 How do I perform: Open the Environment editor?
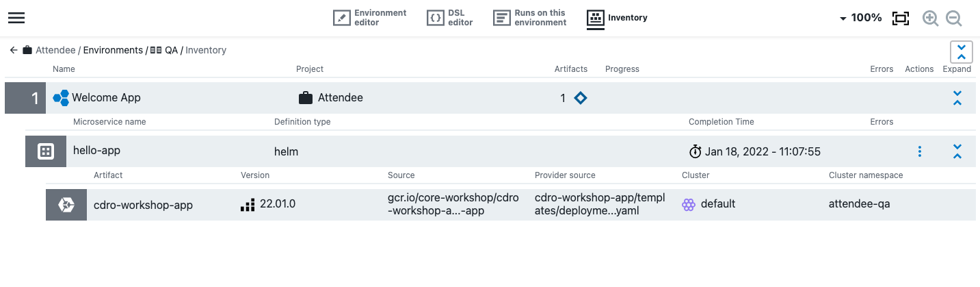coord(370,18)
